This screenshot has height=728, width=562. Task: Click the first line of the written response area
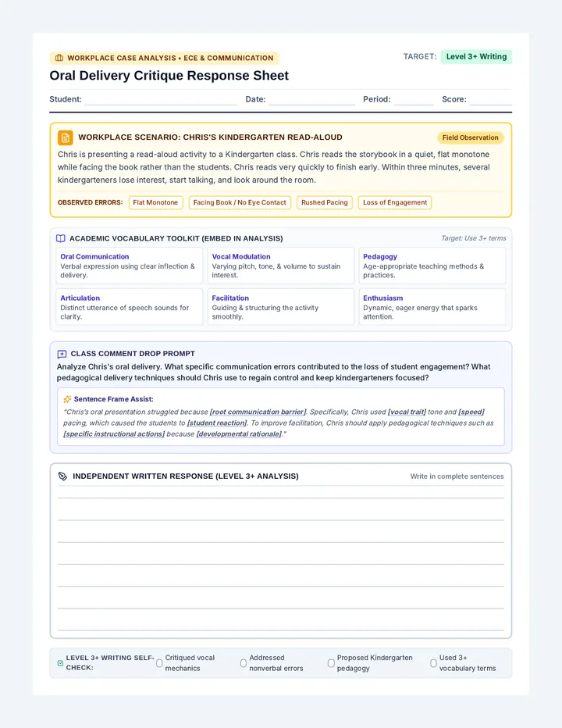pos(281,492)
